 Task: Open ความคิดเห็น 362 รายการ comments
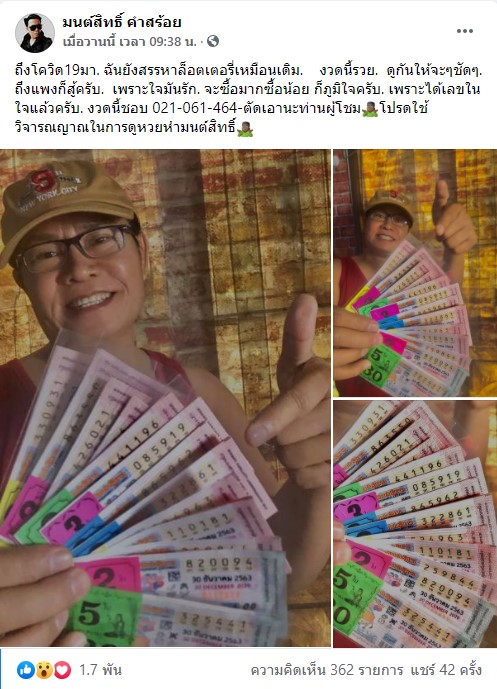click(x=326, y=670)
